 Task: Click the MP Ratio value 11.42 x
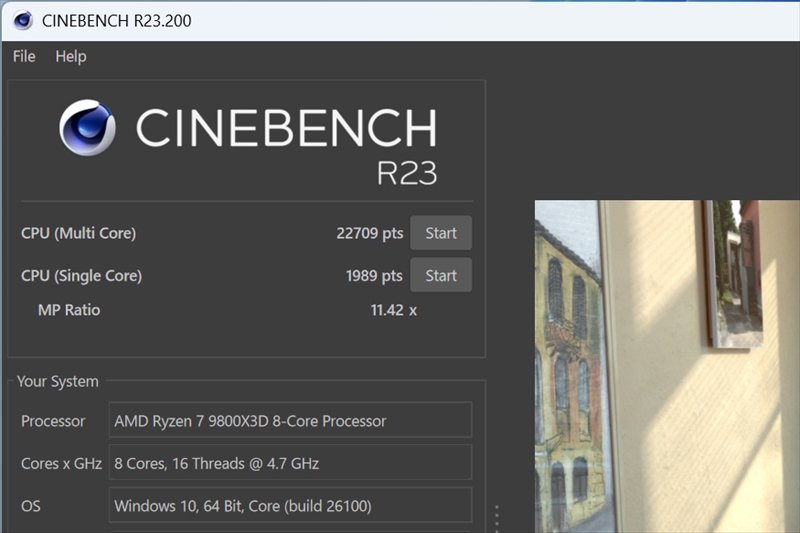(393, 310)
